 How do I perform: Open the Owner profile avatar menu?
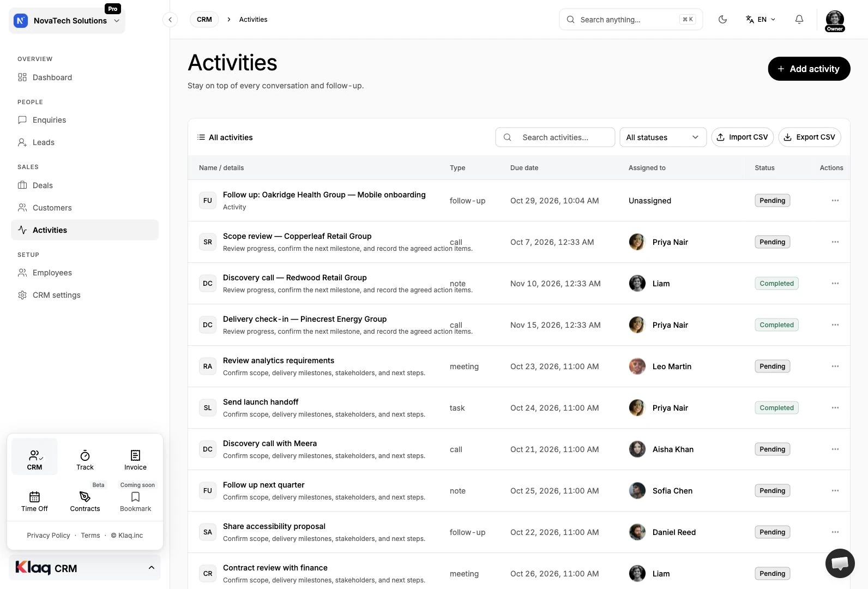pyautogui.click(x=835, y=21)
